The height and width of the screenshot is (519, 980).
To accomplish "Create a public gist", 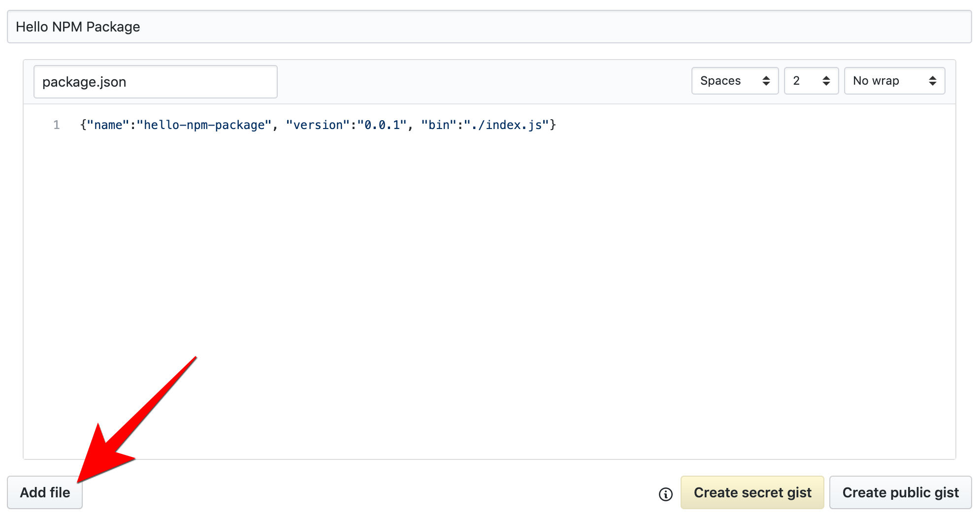I will coord(901,492).
